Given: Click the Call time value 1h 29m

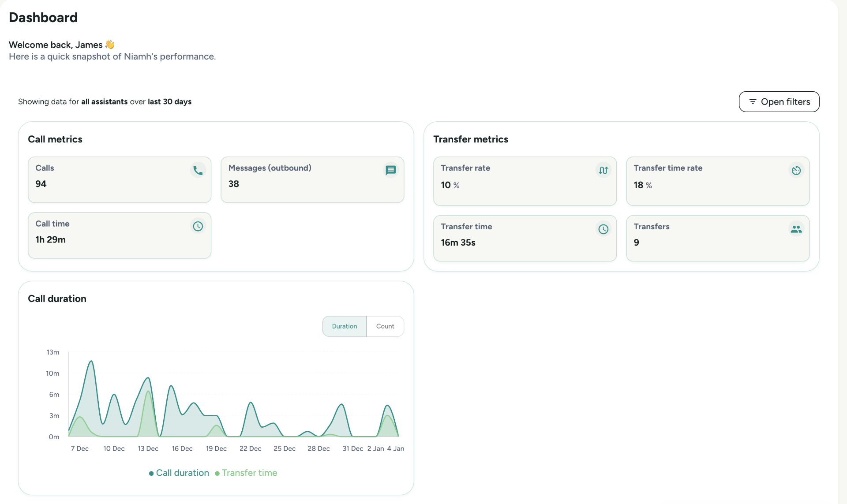Looking at the screenshot, I should (x=51, y=240).
